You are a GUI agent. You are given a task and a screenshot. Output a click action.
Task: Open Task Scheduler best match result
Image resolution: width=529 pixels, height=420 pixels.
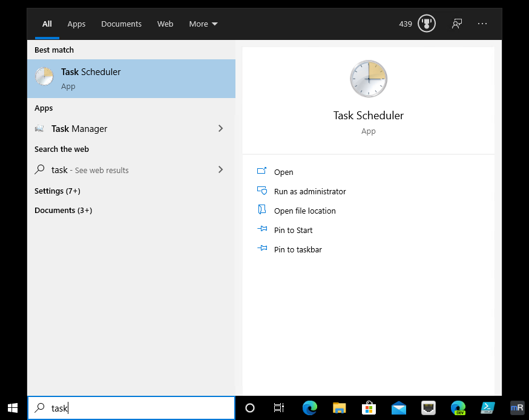(x=131, y=79)
